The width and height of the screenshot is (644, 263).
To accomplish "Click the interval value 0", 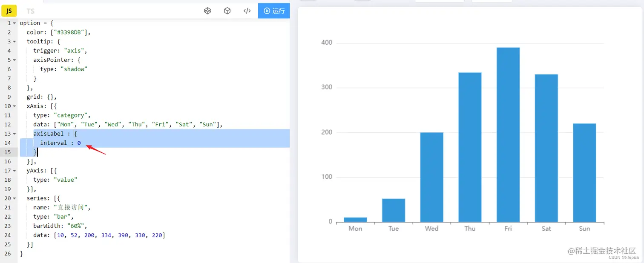I will (79, 143).
